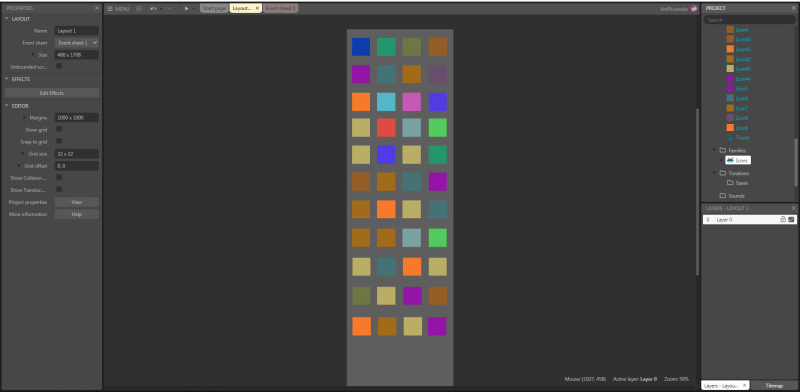This screenshot has height=392, width=800.
Task: Enable the Show grid checkbox
Action: [59, 129]
